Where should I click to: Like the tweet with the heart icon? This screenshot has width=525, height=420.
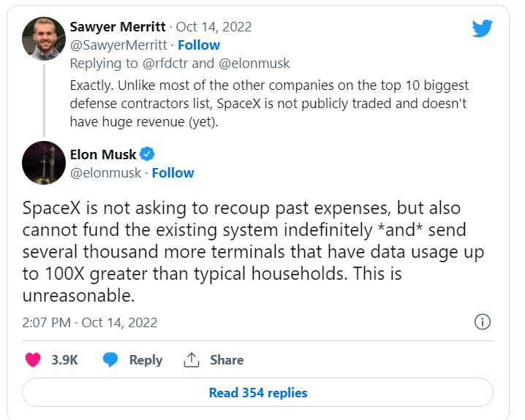coord(33,360)
